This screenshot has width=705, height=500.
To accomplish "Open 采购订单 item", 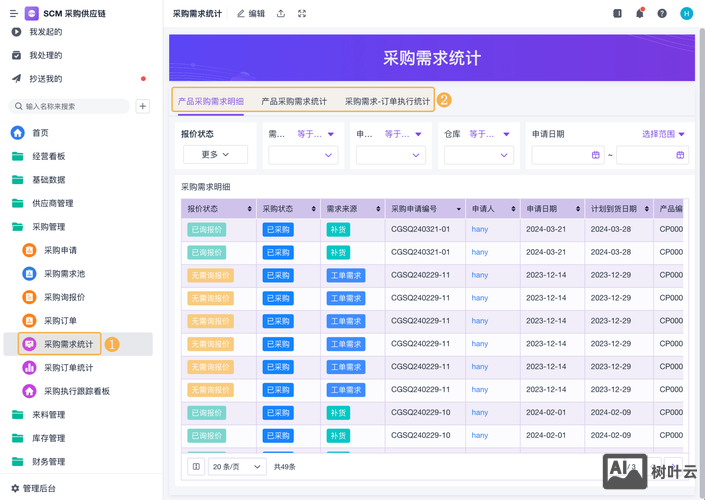I will point(60,321).
